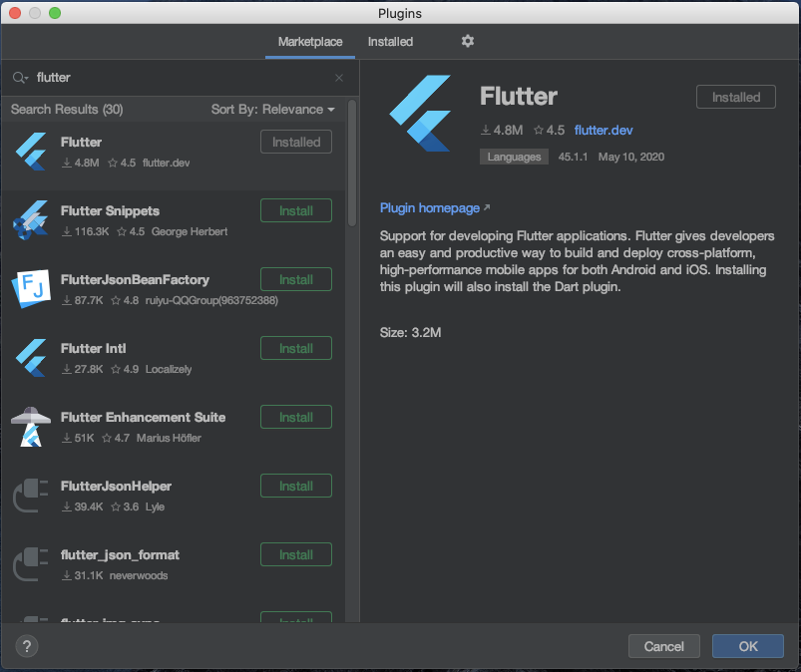Image resolution: width=801 pixels, height=672 pixels.
Task: Click the Lyle author name
Action: pyautogui.click(x=155, y=506)
